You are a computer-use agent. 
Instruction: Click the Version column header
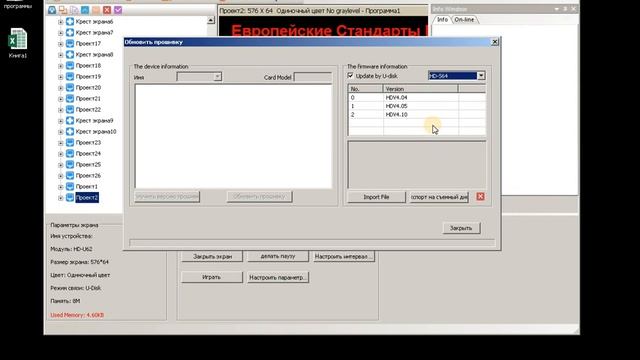click(420, 89)
